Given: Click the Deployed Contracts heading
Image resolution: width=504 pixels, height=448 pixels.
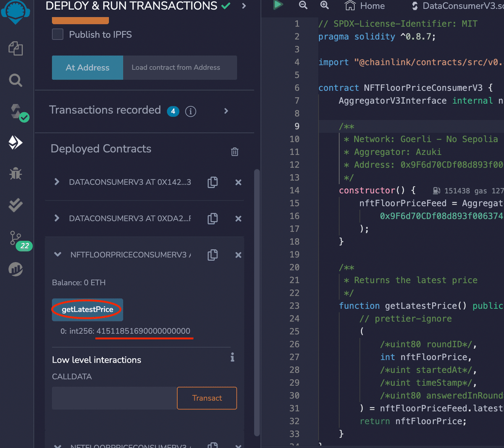Looking at the screenshot, I should point(101,149).
